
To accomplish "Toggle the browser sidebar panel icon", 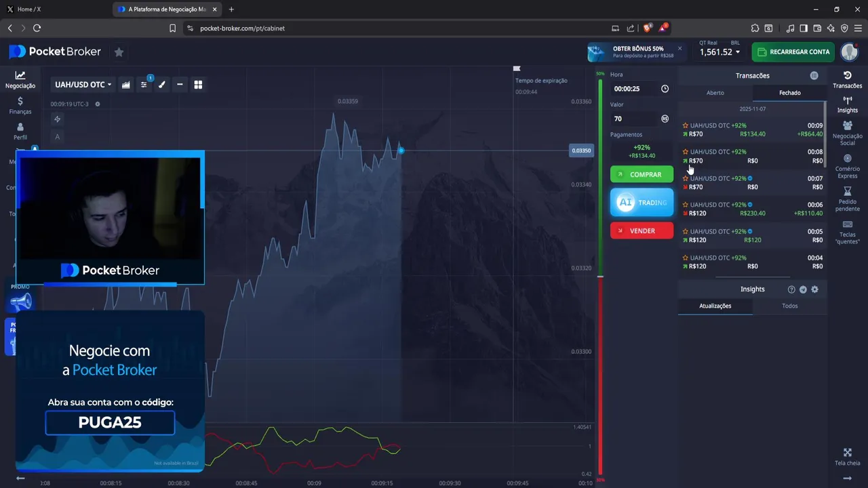I will 804,28.
